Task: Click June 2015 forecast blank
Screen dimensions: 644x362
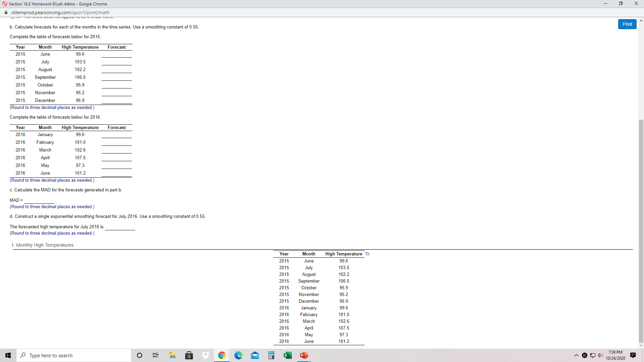Action: (x=116, y=54)
